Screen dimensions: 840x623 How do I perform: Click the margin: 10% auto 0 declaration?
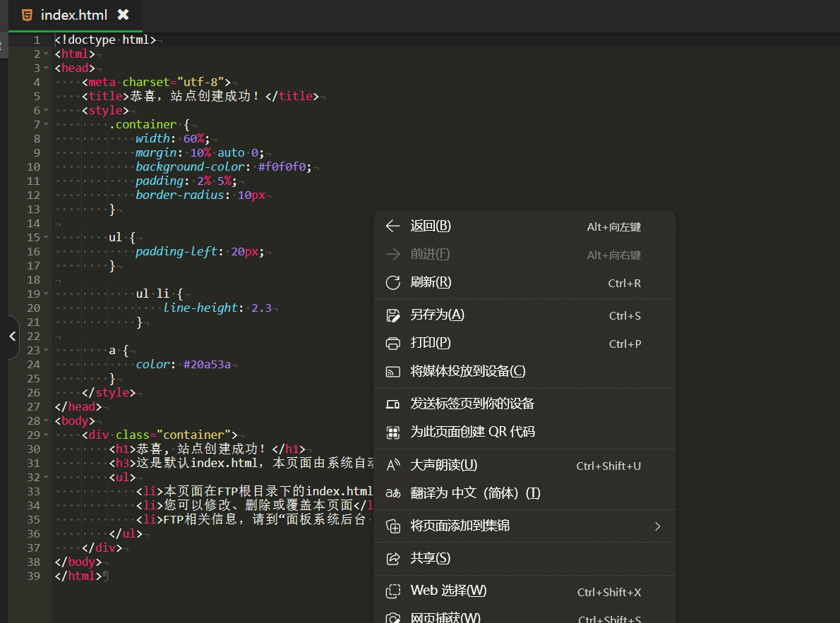(x=199, y=152)
